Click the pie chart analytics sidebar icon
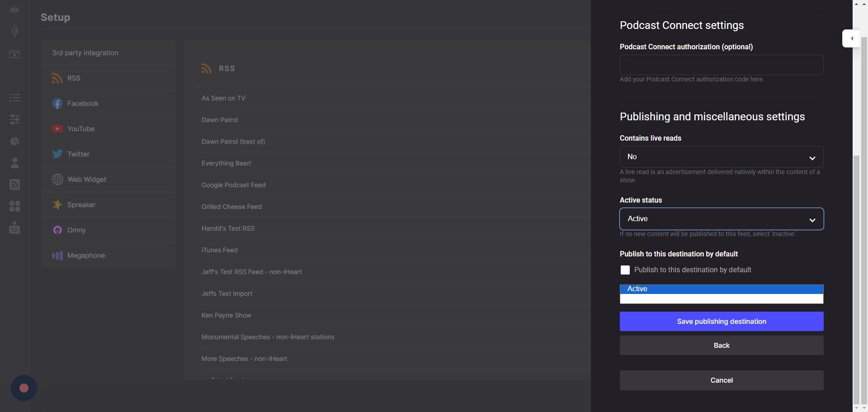The image size is (868, 412). [x=14, y=141]
